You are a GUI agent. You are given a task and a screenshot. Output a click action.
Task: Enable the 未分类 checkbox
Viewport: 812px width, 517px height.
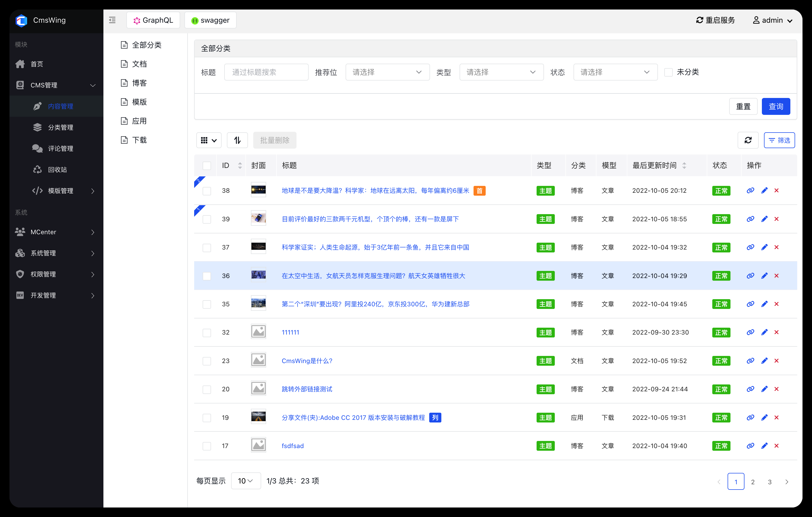click(x=668, y=72)
